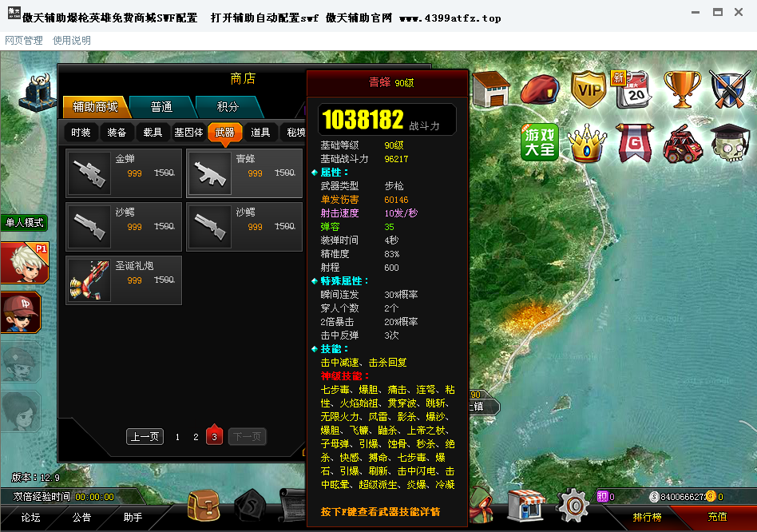Click the purple coupon currency icon
Viewport: 757px width, 532px height.
[603, 496]
